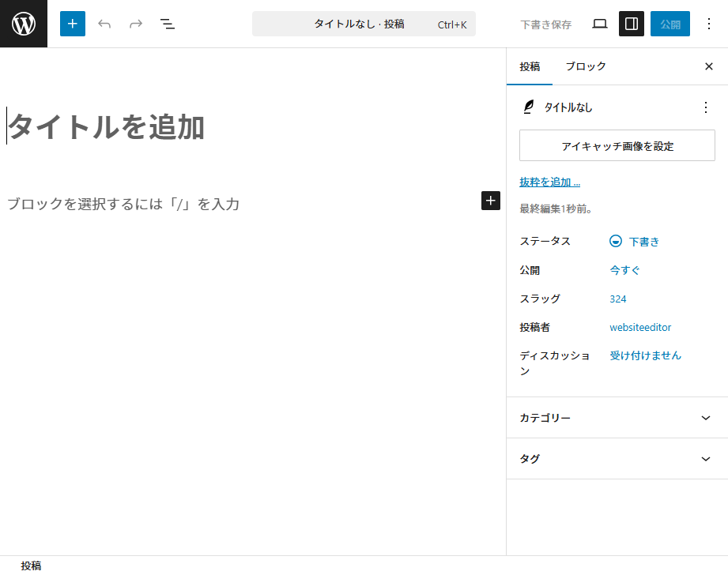Add a block with the inline plus button
This screenshot has height=575, width=728.
(x=491, y=201)
